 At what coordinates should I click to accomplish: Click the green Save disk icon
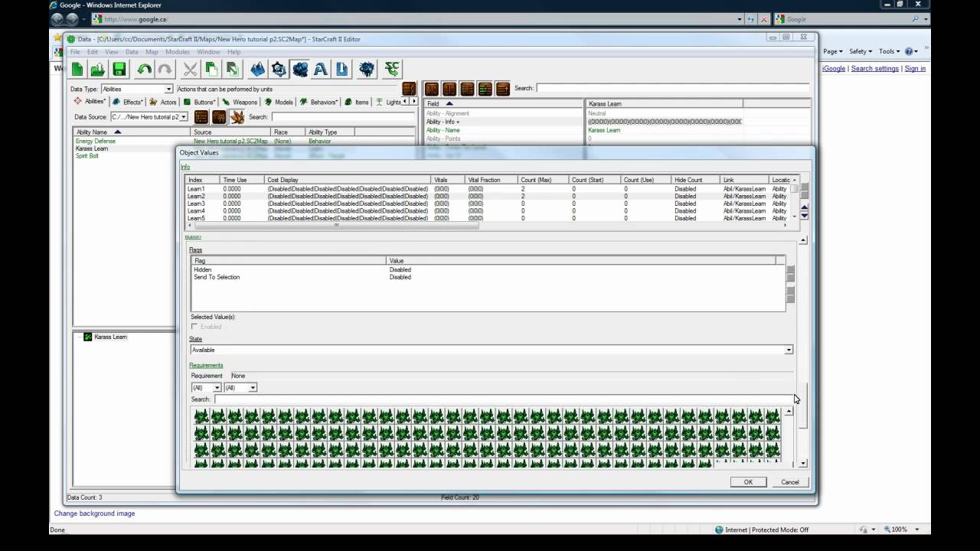click(119, 70)
